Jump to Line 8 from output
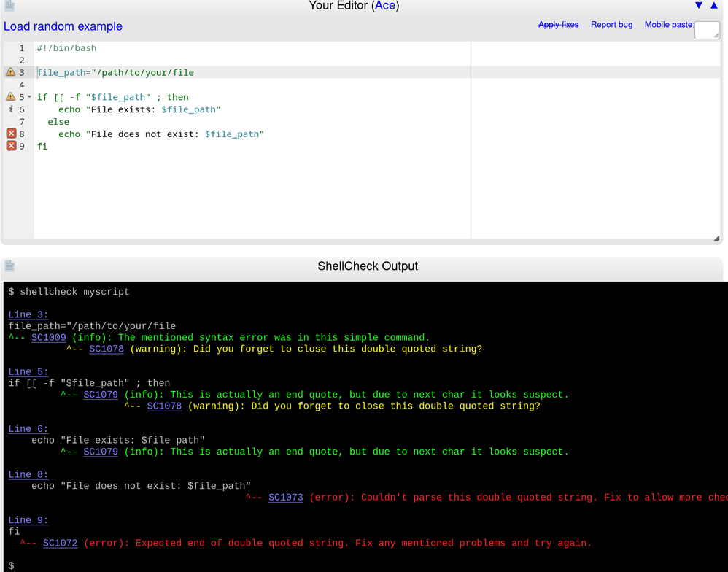This screenshot has width=728, height=572. coord(28,474)
